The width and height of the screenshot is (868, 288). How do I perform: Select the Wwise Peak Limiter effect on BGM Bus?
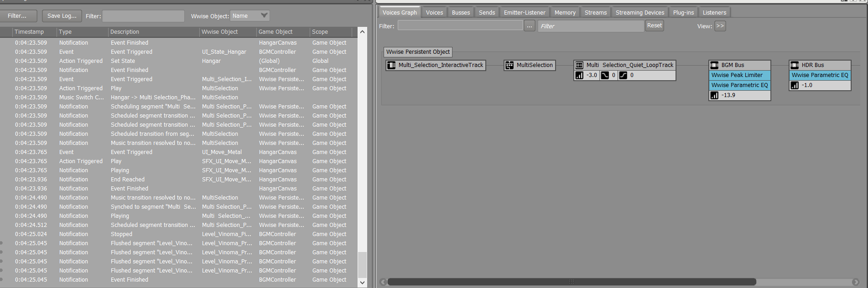coord(740,75)
